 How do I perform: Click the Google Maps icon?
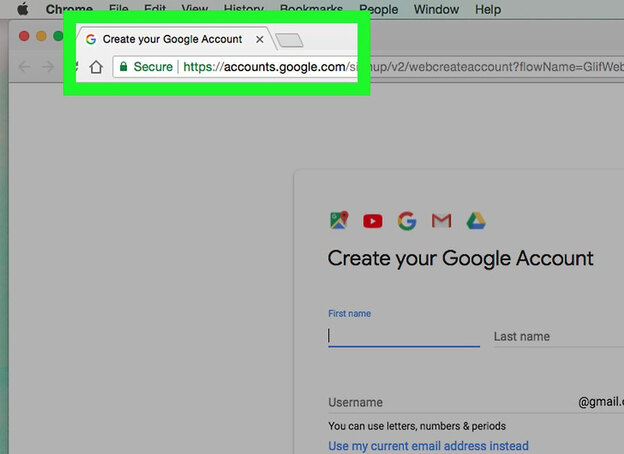[x=339, y=221]
